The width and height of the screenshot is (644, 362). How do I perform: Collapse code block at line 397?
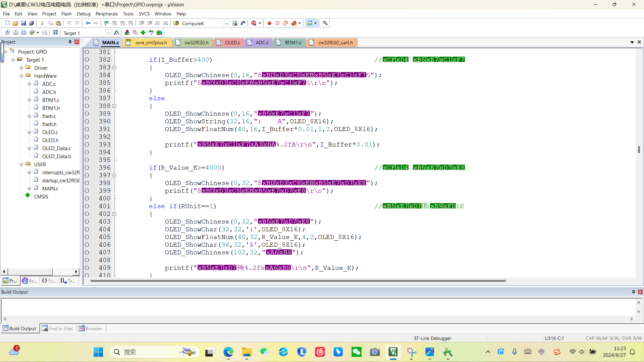(114, 175)
